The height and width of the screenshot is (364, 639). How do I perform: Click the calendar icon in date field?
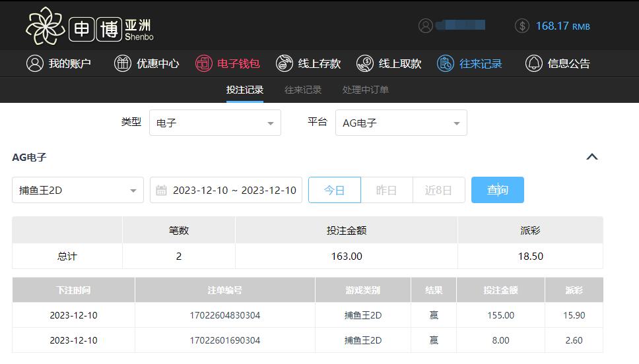tap(161, 190)
